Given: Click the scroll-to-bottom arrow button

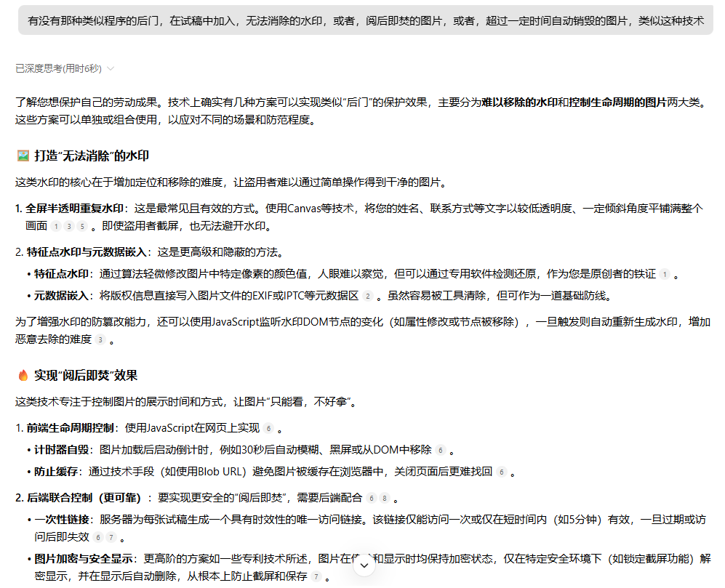Looking at the screenshot, I should 364,565.
